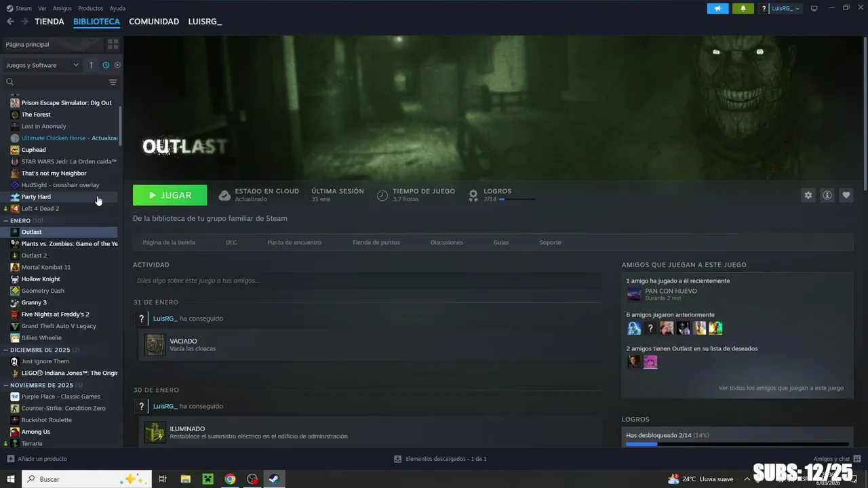Open the Steam menu
Screen dimensions: 868x488
click(19, 8)
